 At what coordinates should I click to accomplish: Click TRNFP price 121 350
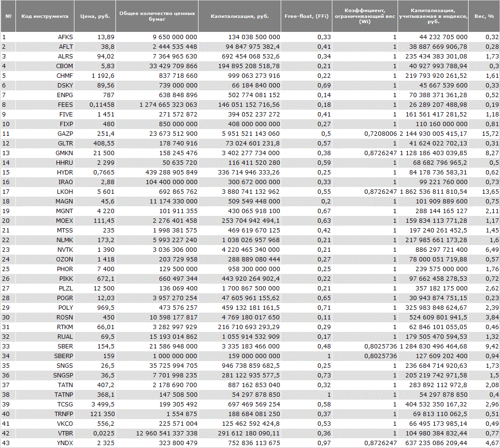coord(102,414)
